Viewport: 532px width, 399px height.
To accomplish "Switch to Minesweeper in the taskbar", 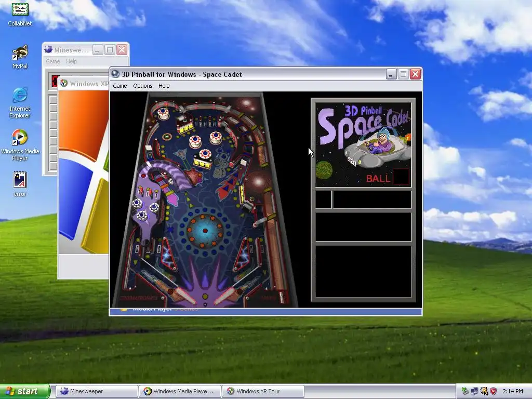I will point(97,391).
